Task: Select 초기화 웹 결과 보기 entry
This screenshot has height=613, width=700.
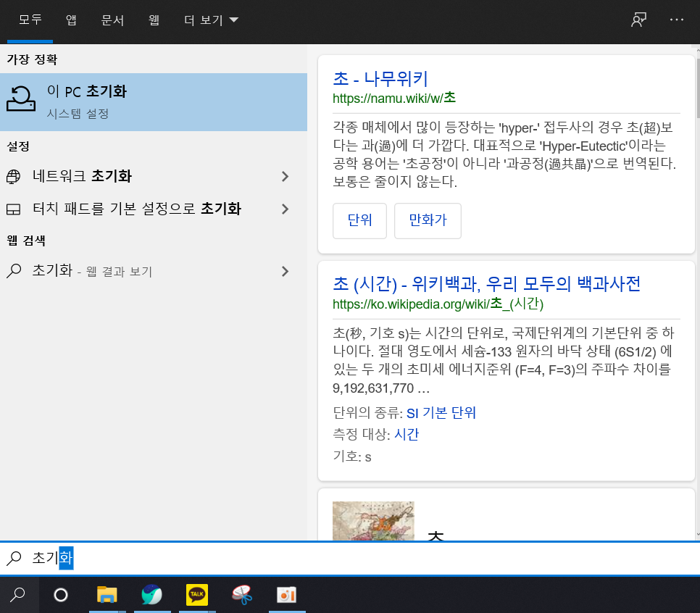Action: click(154, 271)
